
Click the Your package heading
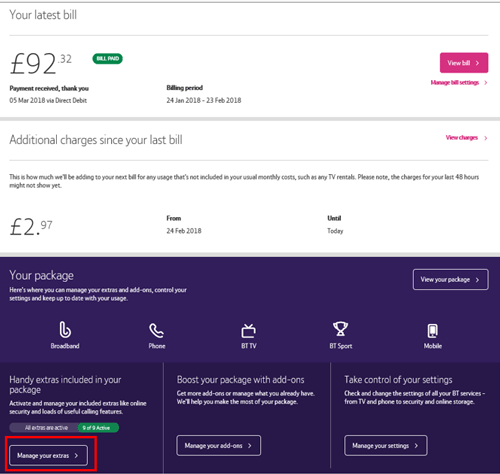(41, 275)
